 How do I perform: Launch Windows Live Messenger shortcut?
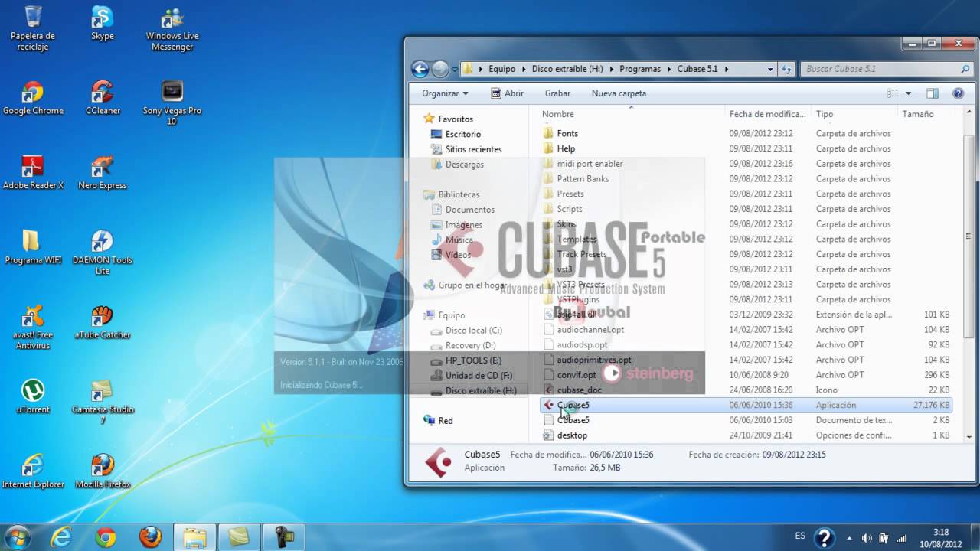[172, 28]
